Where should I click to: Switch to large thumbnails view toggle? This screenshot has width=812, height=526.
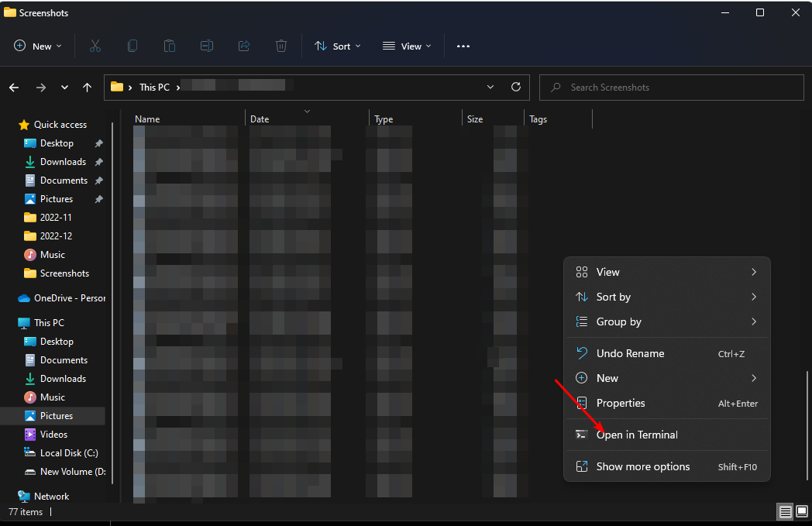[x=802, y=512]
